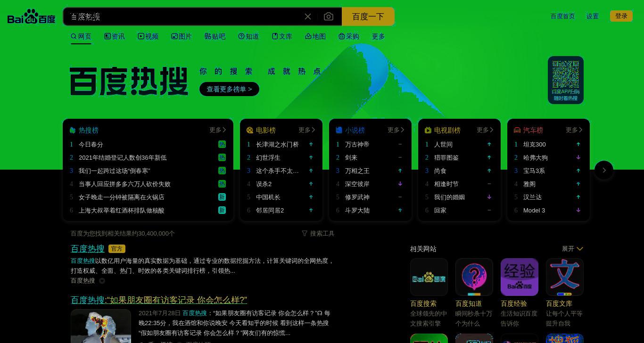Click the 小说榜 book icon

[x=339, y=130]
